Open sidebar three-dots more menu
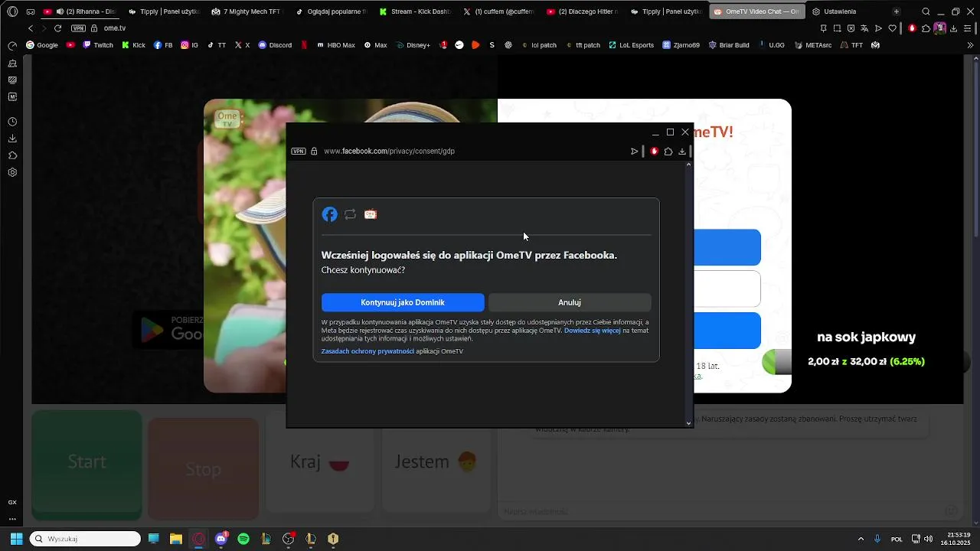 tap(12, 520)
